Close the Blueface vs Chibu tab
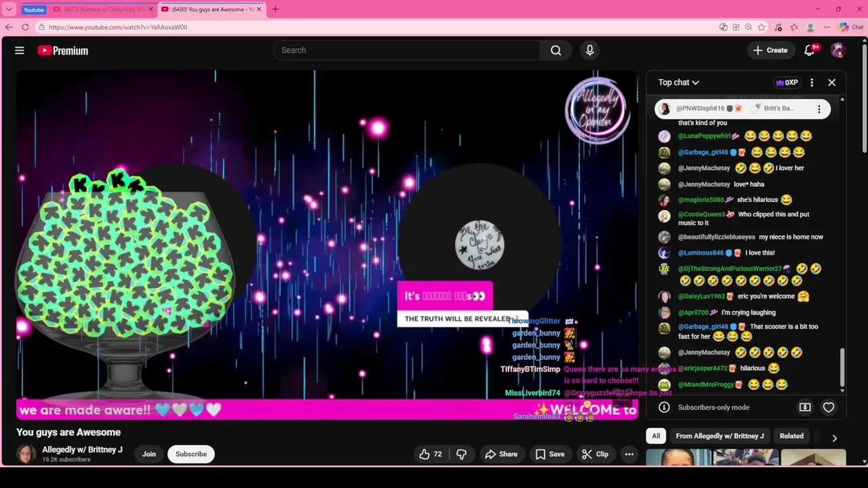Screen dimensions: 868x488 point(151,9)
